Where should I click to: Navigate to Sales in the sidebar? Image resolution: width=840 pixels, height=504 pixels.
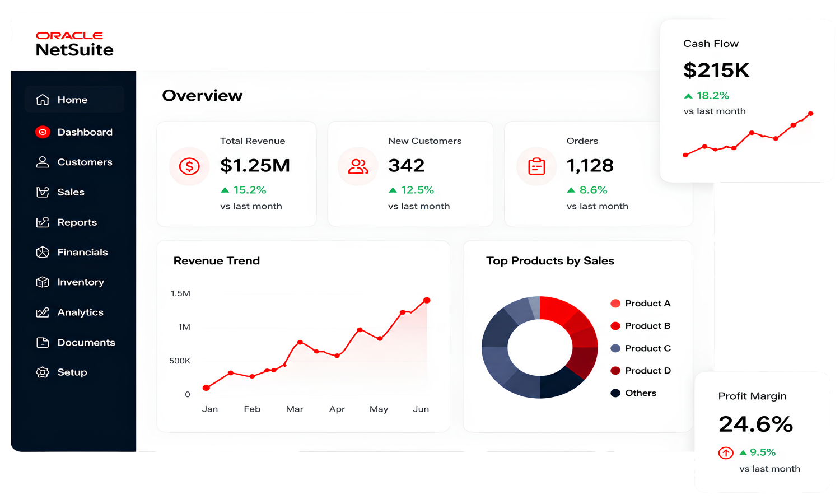point(74,192)
